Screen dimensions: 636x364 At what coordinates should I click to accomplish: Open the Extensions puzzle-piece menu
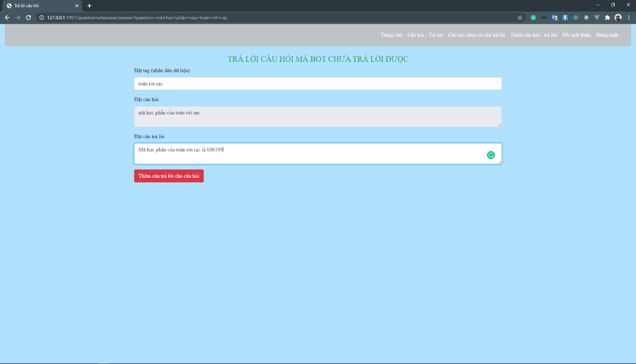(607, 17)
